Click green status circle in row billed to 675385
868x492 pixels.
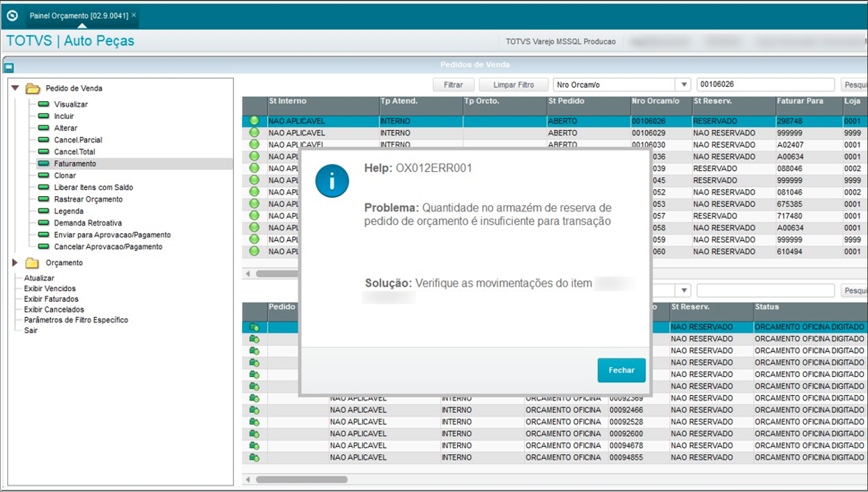(x=254, y=204)
